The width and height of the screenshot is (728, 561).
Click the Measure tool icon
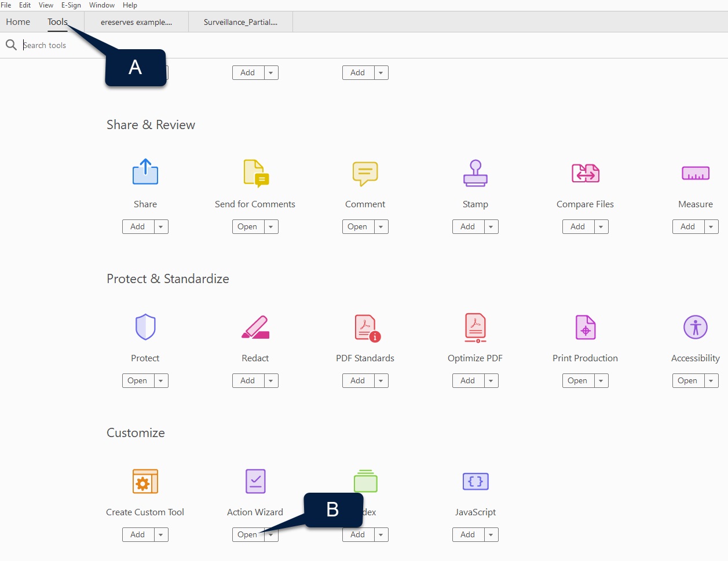[695, 173]
